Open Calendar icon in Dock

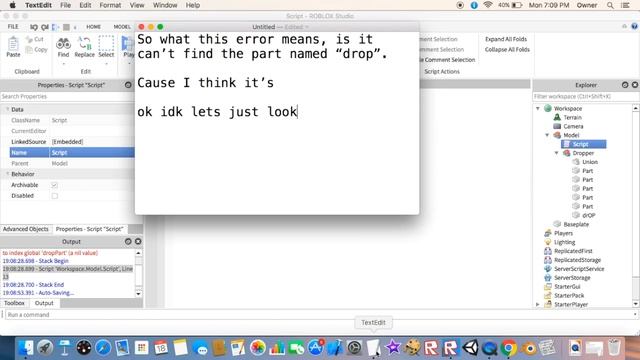(x=161, y=348)
